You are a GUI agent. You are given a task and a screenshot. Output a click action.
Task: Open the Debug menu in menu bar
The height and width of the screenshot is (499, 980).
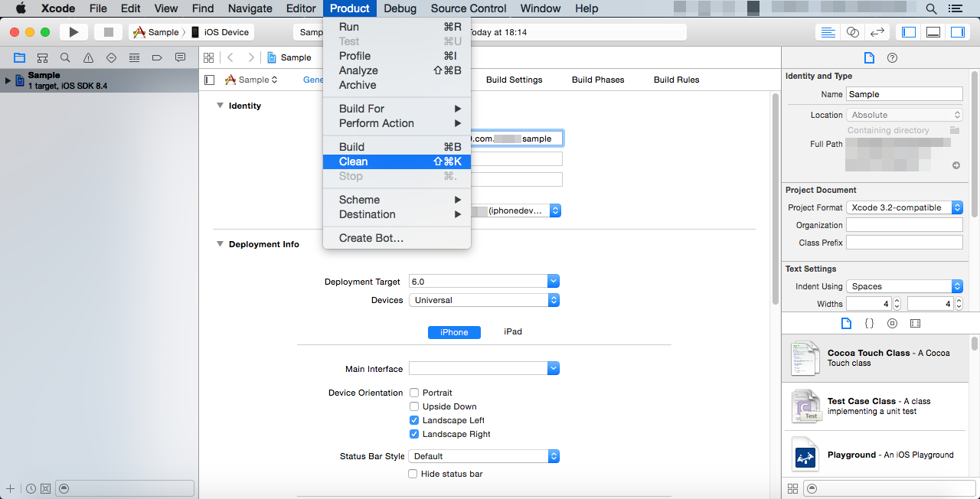[400, 8]
